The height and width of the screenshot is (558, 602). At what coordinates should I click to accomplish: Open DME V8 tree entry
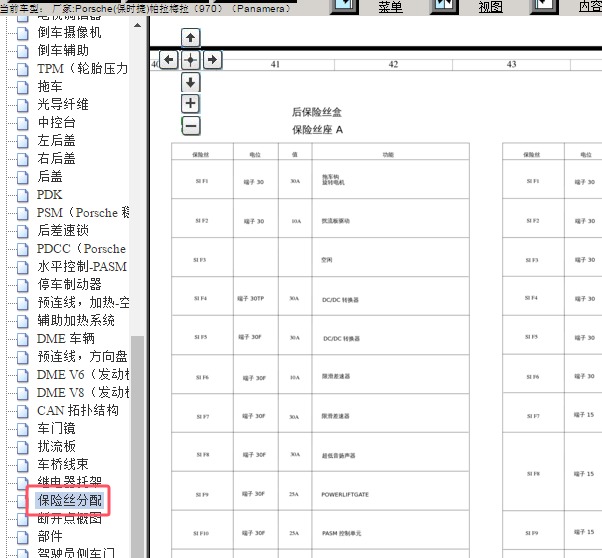pos(83,392)
